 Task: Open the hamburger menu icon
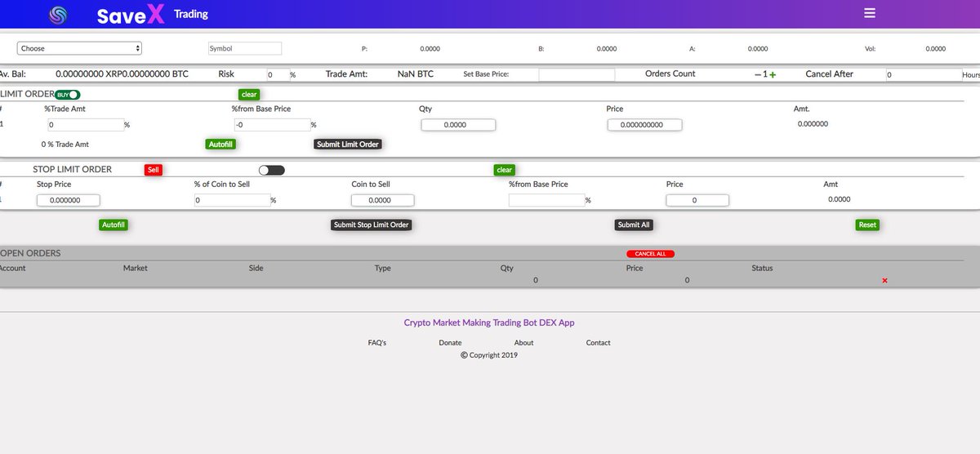870,13
